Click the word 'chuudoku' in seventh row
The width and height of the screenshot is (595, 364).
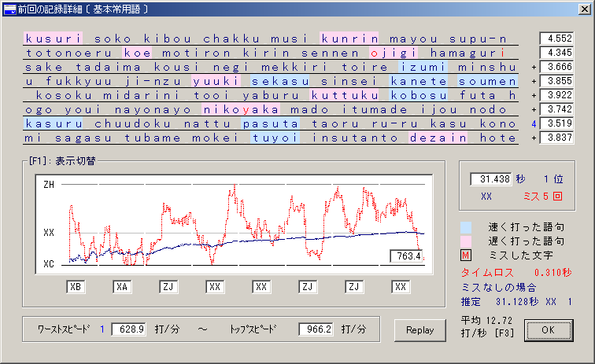[133, 123]
